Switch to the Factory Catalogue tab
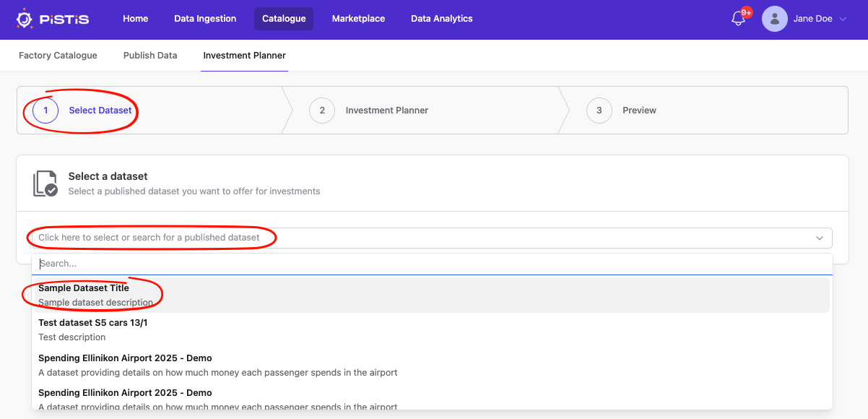868x419 pixels. (x=58, y=55)
